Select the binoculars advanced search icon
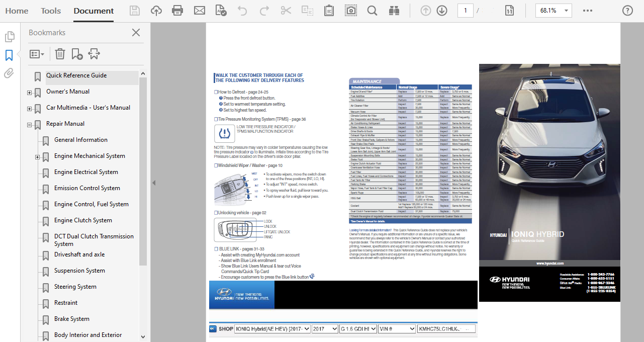This screenshot has height=342, width=644. [x=394, y=10]
